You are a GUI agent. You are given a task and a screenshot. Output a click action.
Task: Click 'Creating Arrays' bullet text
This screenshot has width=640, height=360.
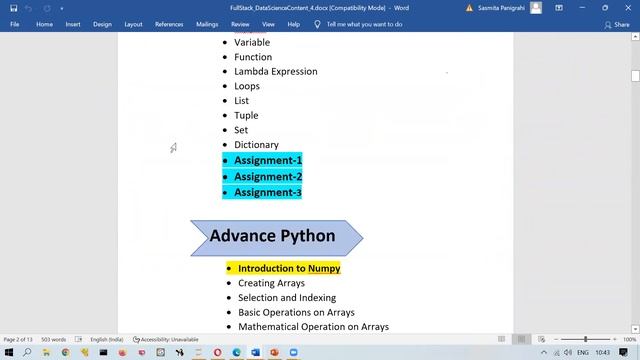271,283
